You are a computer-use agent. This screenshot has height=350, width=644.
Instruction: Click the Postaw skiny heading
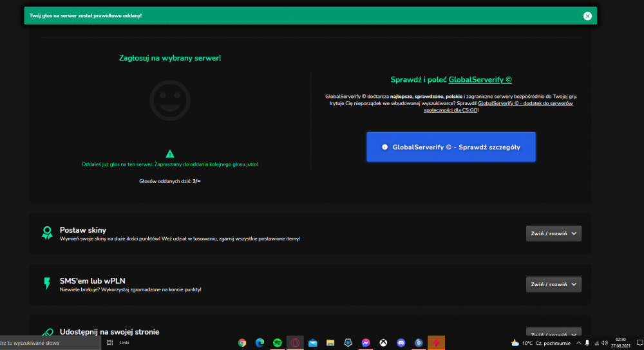pos(83,230)
